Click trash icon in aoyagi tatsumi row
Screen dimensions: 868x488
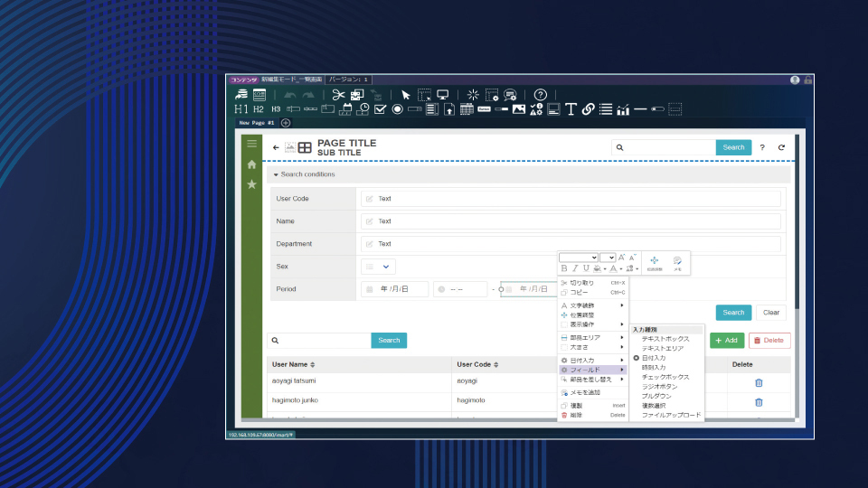[759, 381]
